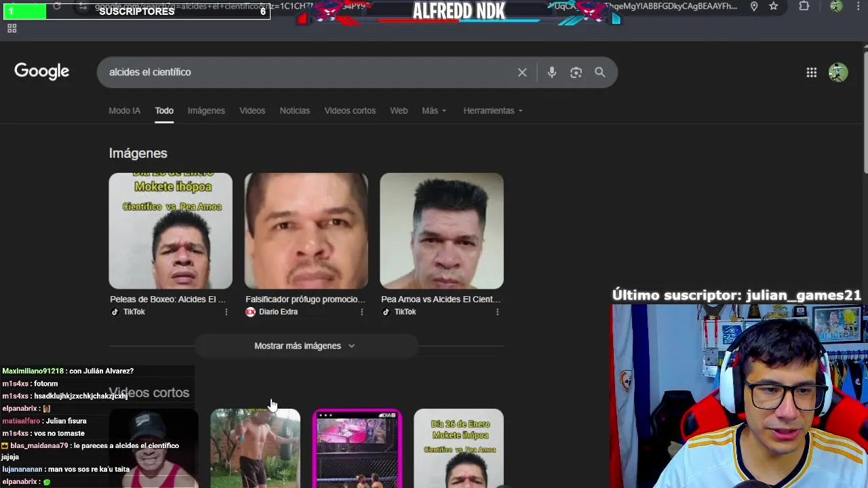Click the location pin icon in address bar
The height and width of the screenshot is (488, 868).
click(754, 6)
